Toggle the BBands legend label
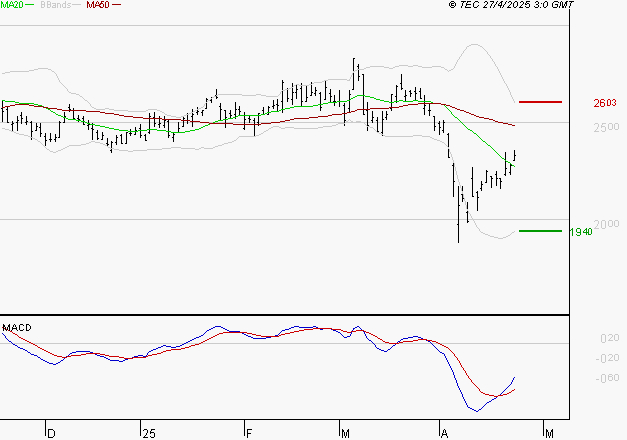This screenshot has height=440, width=627. tap(55, 5)
